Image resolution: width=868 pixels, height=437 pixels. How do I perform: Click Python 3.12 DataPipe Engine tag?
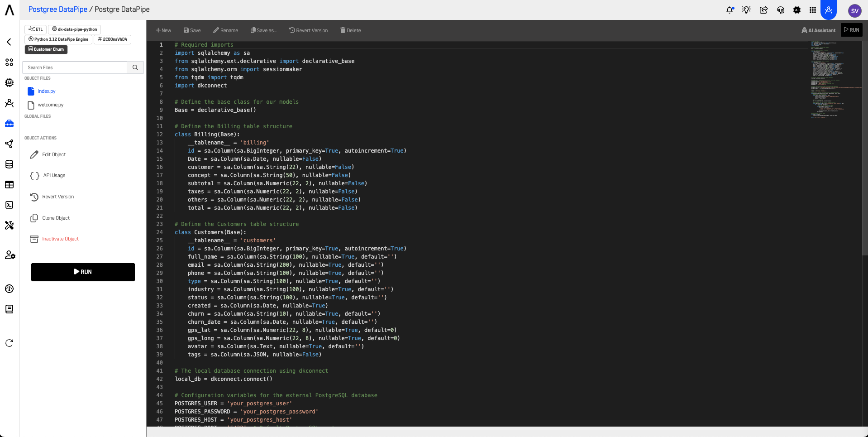tap(58, 39)
